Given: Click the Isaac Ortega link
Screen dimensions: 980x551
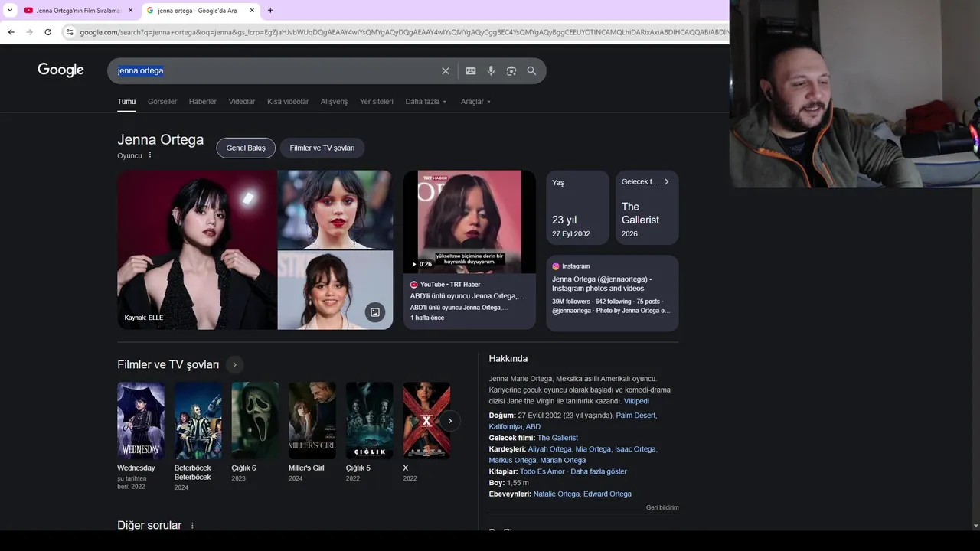Looking at the screenshot, I should (635, 449).
